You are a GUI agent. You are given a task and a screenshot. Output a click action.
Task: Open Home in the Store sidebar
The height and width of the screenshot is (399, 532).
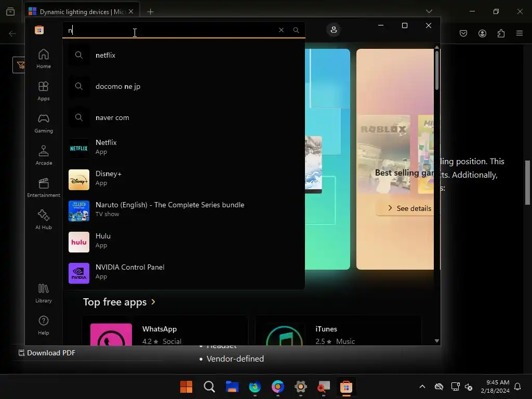point(44,59)
